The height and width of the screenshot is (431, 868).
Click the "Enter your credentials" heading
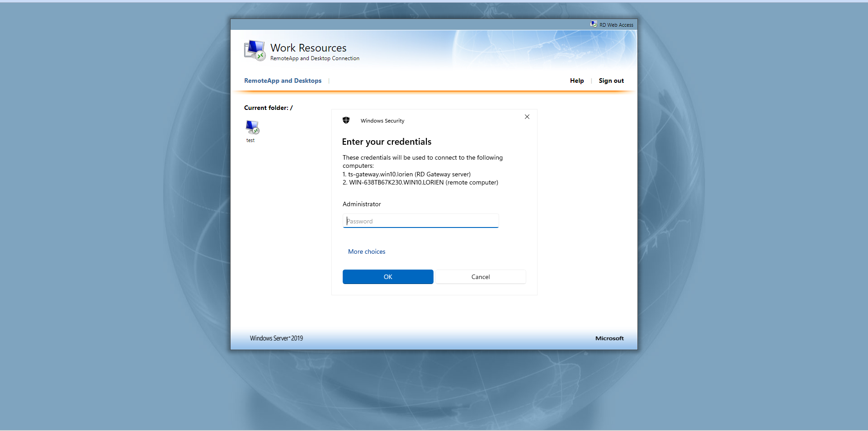[387, 142]
